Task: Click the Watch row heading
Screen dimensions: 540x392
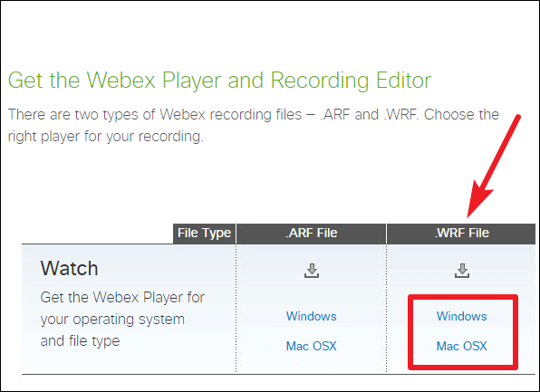Action: click(x=69, y=268)
